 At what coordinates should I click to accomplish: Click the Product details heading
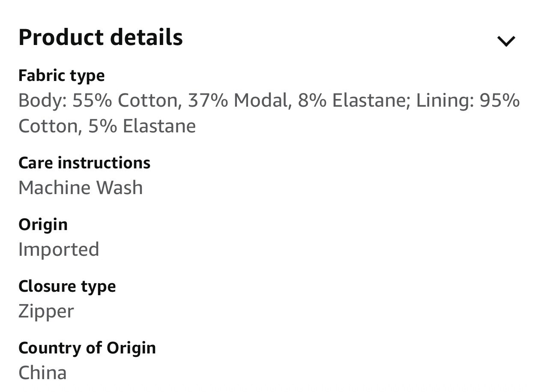(101, 37)
